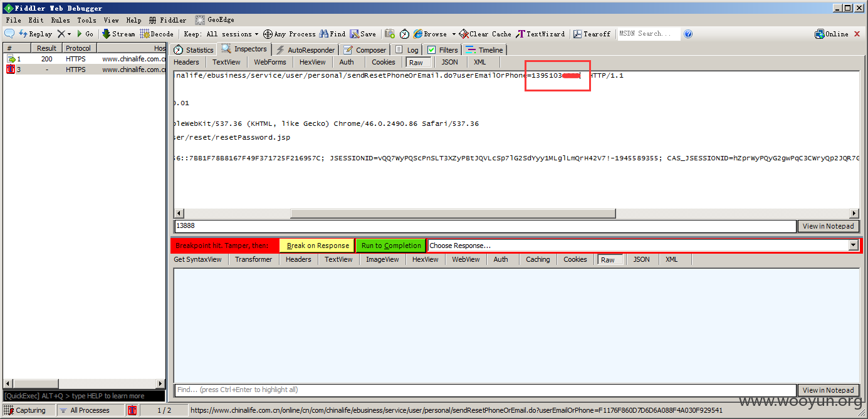The height and width of the screenshot is (419, 868).
Task: Sort sessions by Result column header
Action: 46,48
